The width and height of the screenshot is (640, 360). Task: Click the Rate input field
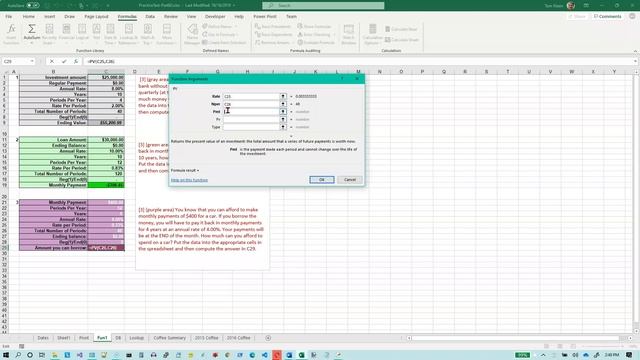251,96
